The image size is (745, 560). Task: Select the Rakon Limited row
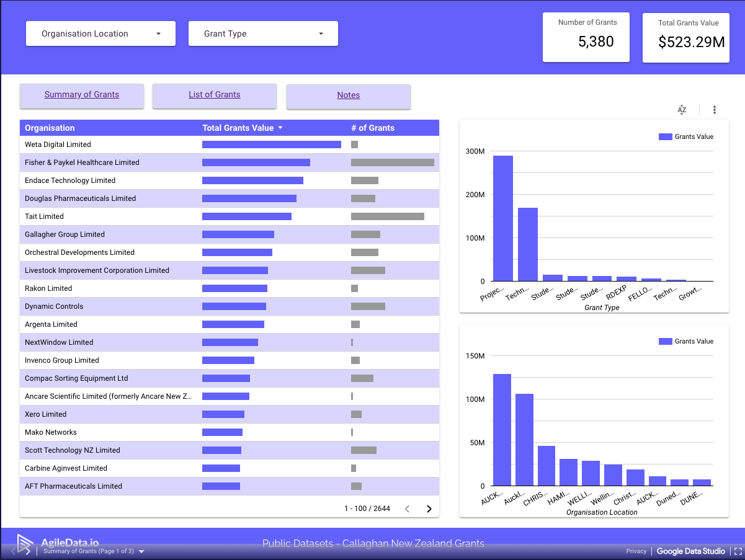click(230, 288)
